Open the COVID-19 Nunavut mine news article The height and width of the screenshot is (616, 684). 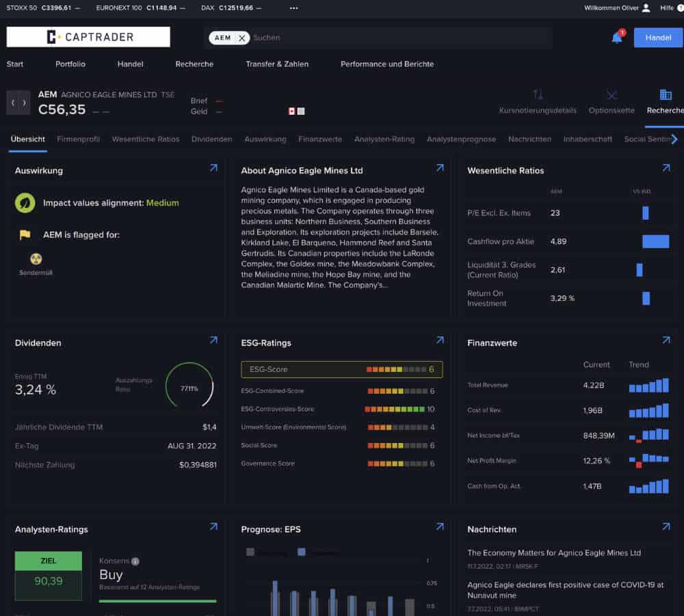click(x=566, y=590)
